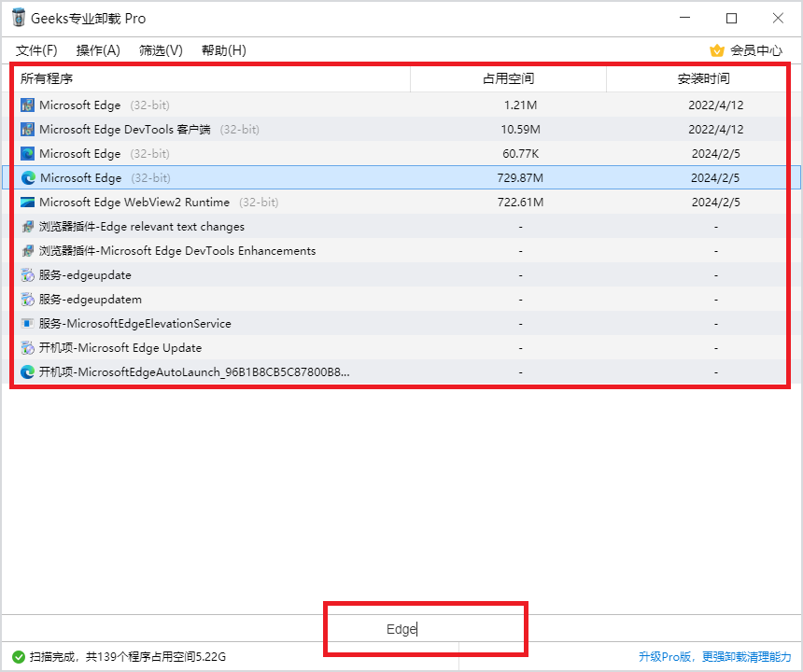Click icon of Microsoft Edge 1.21M entry

[27, 105]
